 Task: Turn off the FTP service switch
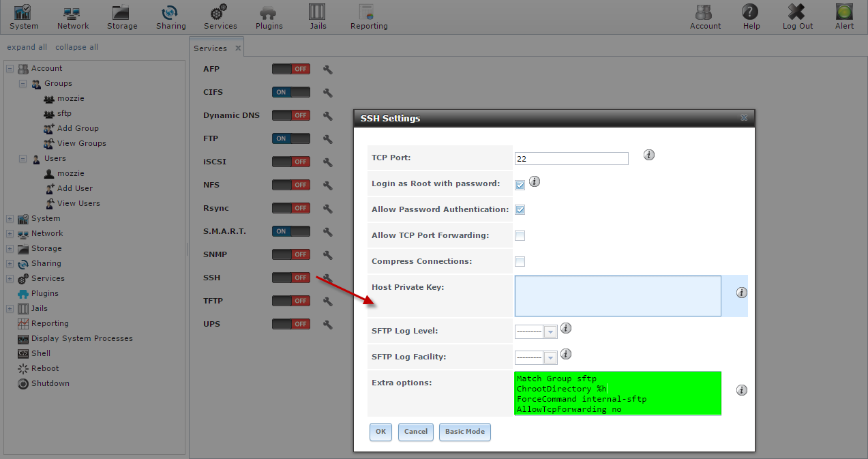click(x=291, y=138)
